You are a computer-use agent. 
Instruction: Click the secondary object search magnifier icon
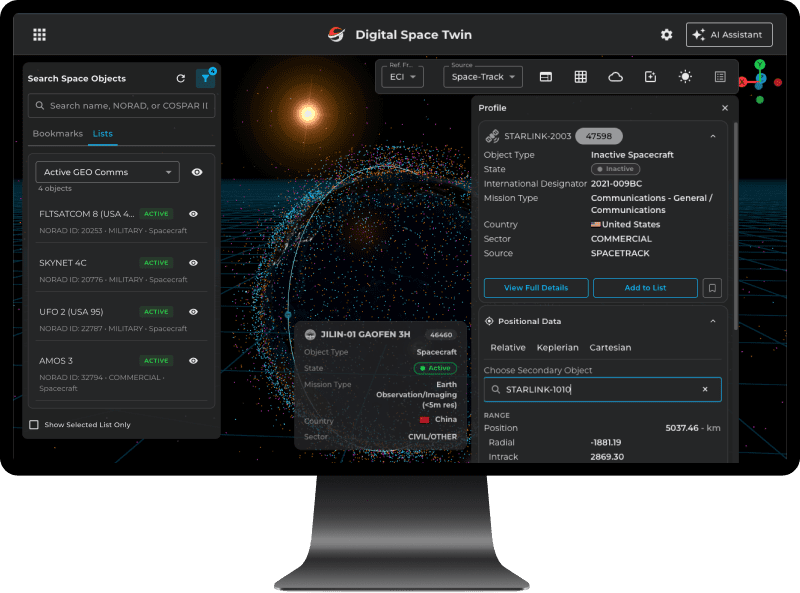pos(495,389)
